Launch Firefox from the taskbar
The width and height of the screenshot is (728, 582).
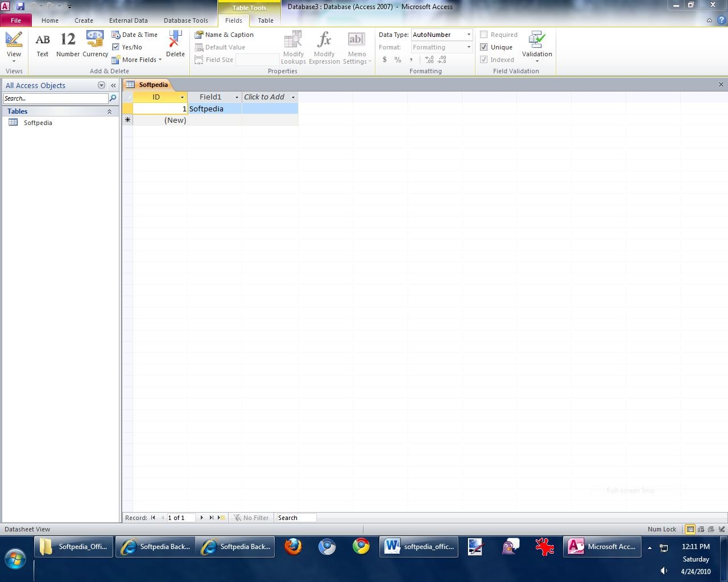tap(293, 547)
